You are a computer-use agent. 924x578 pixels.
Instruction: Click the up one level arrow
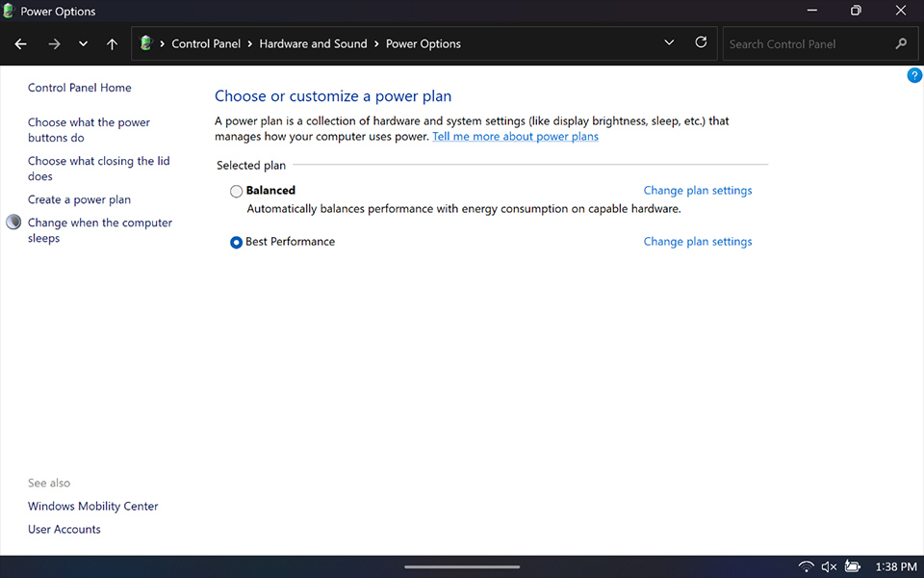(x=113, y=44)
